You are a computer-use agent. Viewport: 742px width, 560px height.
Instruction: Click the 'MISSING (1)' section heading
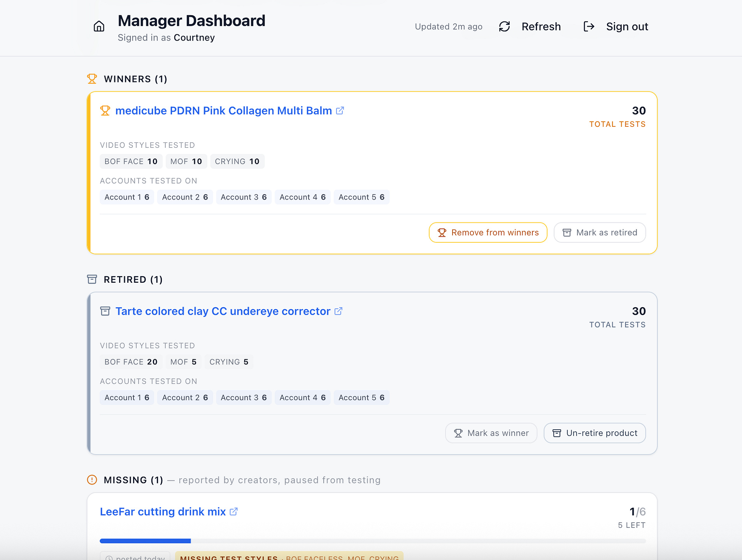coord(133,480)
